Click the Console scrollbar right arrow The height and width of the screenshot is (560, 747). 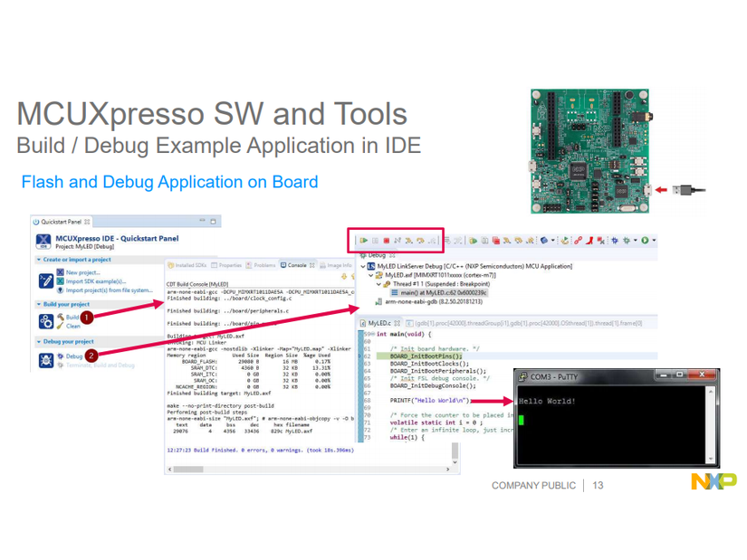pyautogui.click(x=447, y=469)
